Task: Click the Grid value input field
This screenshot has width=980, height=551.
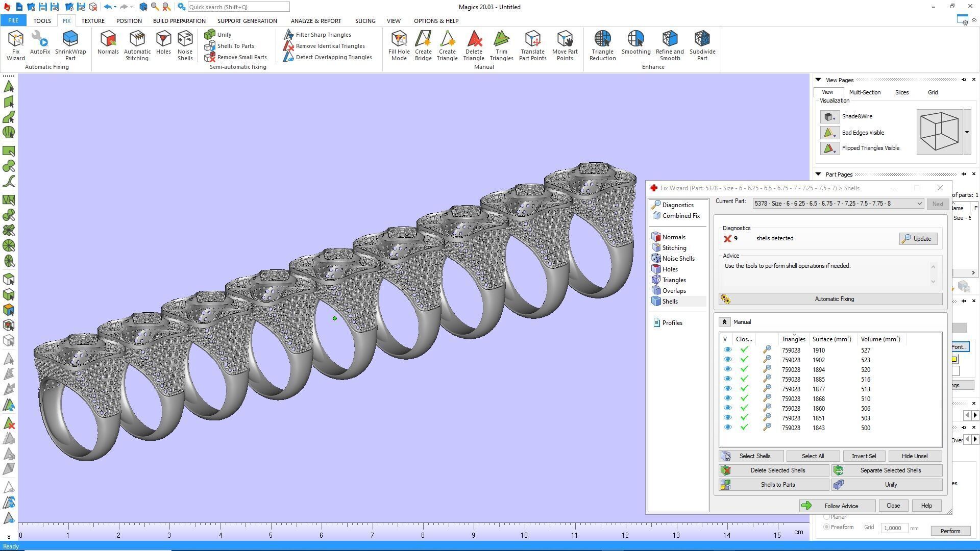Action: tap(894, 528)
